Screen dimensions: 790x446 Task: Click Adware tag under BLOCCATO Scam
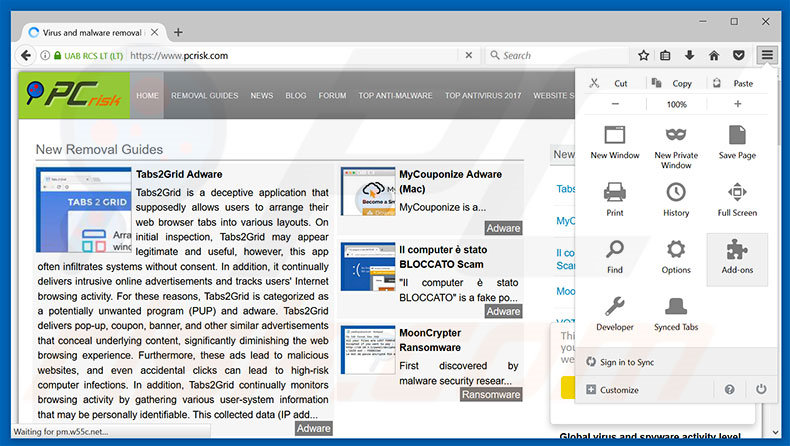point(503,311)
